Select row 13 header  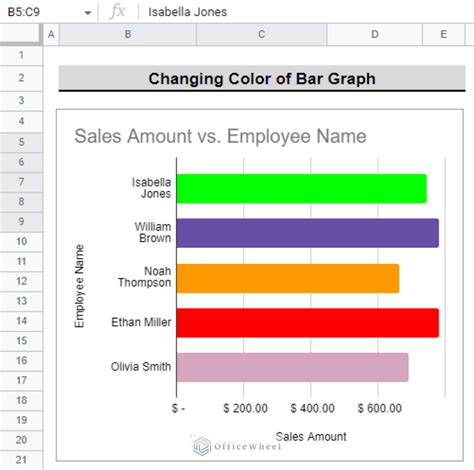(21, 301)
